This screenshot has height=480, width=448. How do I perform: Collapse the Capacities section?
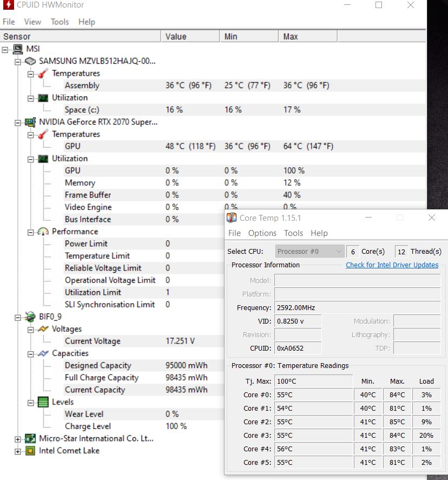(31, 354)
